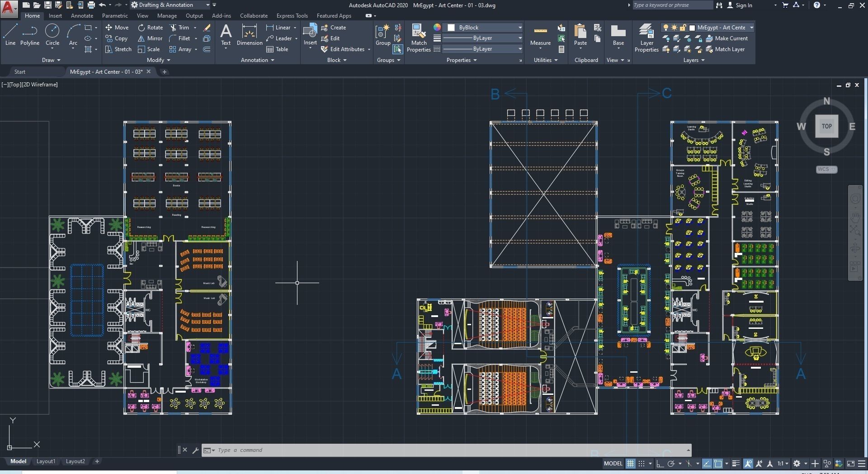Click the object color wheel swatch
868x474 pixels.
click(x=437, y=28)
